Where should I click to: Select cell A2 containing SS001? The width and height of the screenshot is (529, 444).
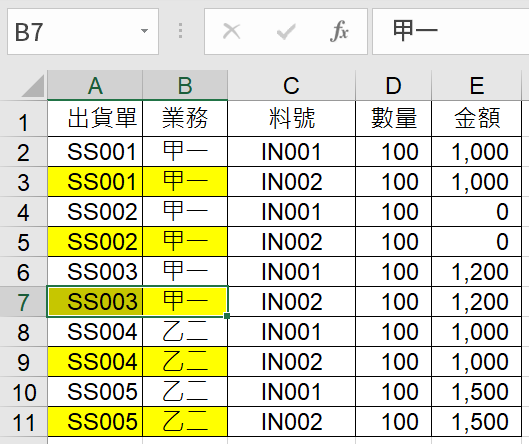(95, 152)
